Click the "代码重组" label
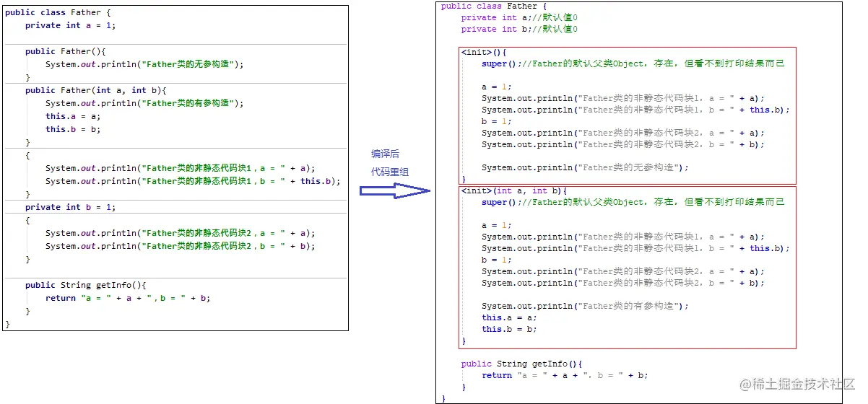Viewport: 868px width, 404px height. click(391, 172)
